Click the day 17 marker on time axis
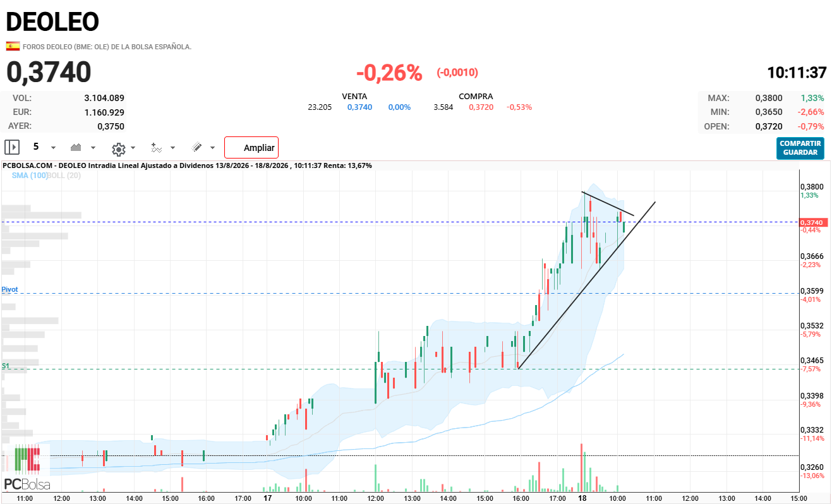The width and height of the screenshot is (832, 504). coord(267,498)
